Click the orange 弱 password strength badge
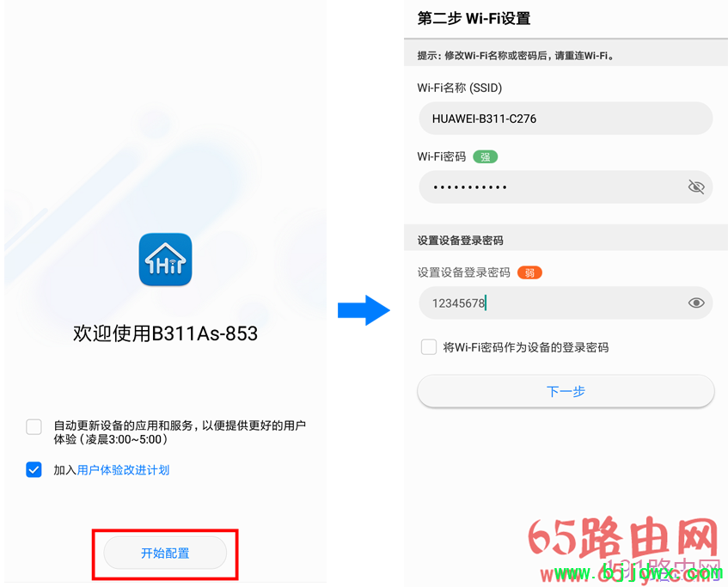This screenshot has width=728, height=587. (x=529, y=272)
